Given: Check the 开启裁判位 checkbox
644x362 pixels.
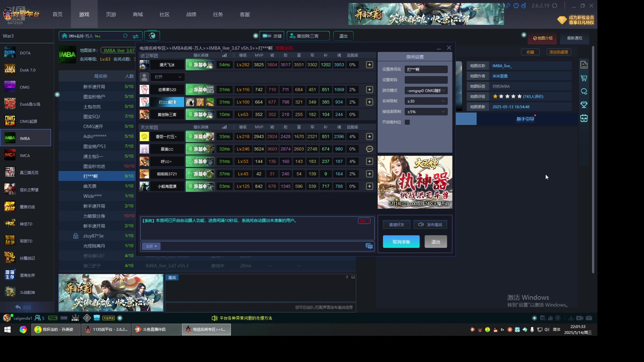Looking at the screenshot, I should coord(407,122).
